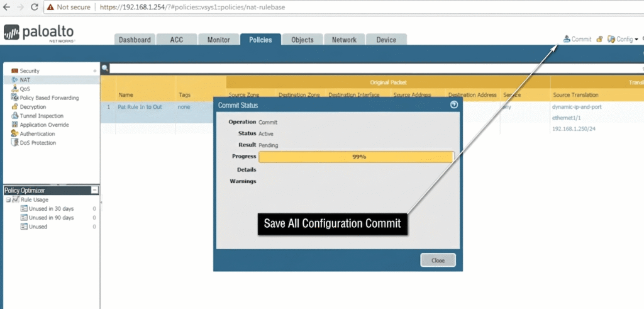
Task: Click the Not secure warning icon
Action: pyautogui.click(x=50, y=7)
